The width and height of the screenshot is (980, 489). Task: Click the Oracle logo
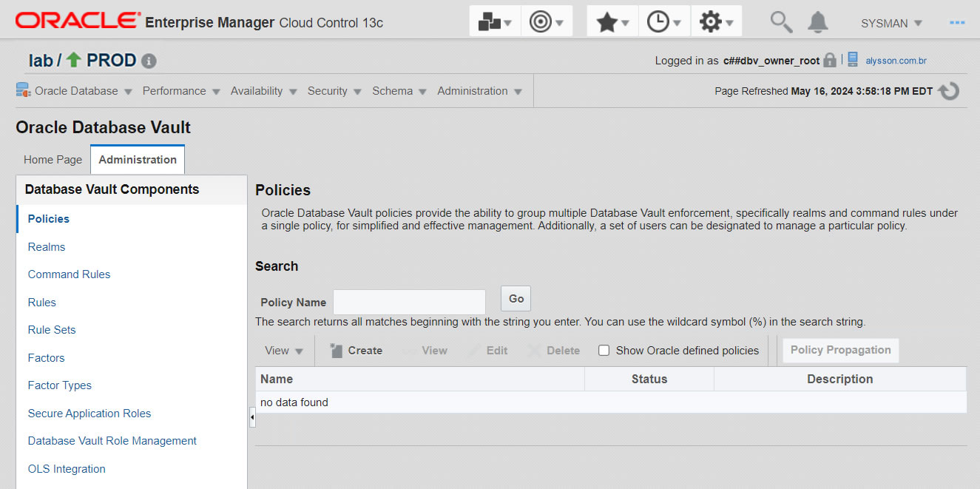78,21
